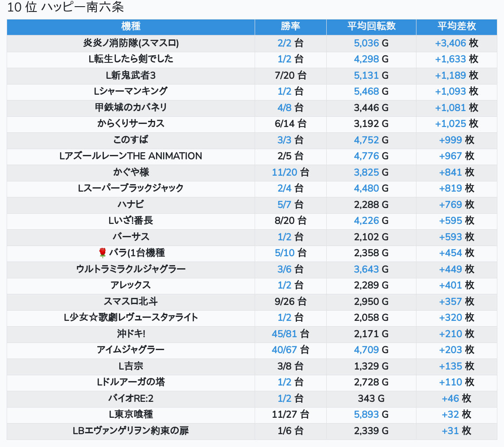Click the 10位 ハッピー南六条 heading

(x=66, y=8)
